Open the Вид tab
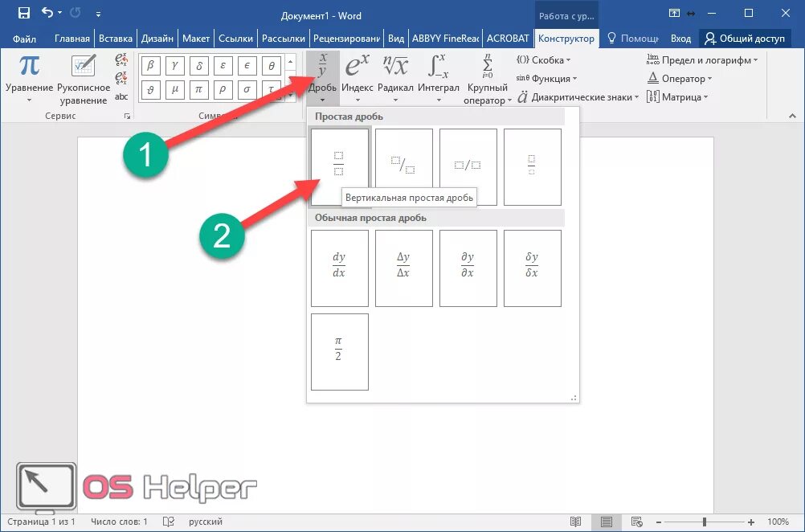Viewport: 805px width, 532px height. [396, 39]
